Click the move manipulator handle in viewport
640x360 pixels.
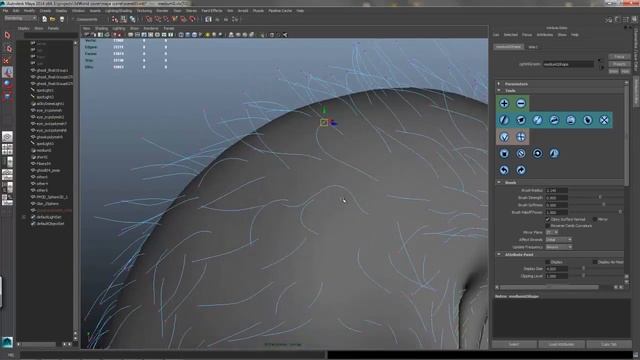(x=324, y=122)
